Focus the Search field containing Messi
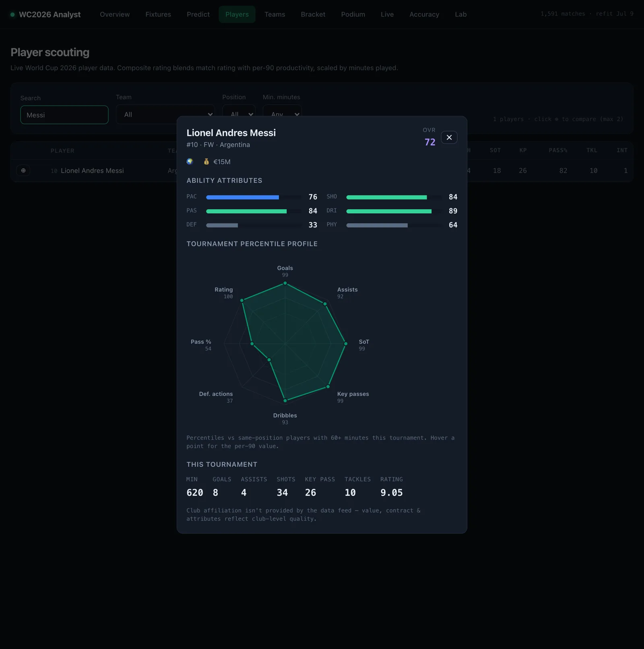The image size is (644, 649). click(x=64, y=115)
